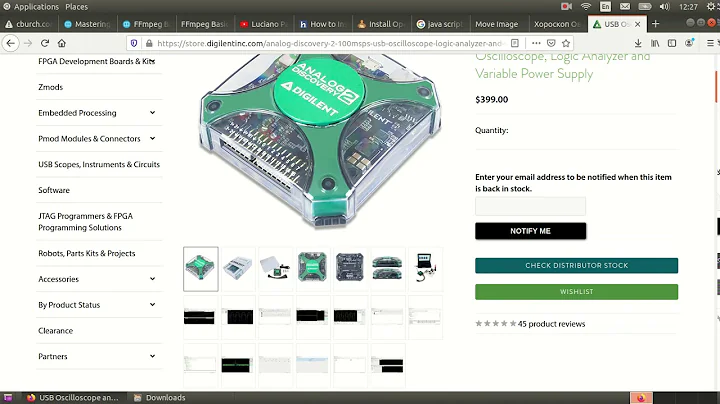Open the Zmods category link

click(51, 87)
